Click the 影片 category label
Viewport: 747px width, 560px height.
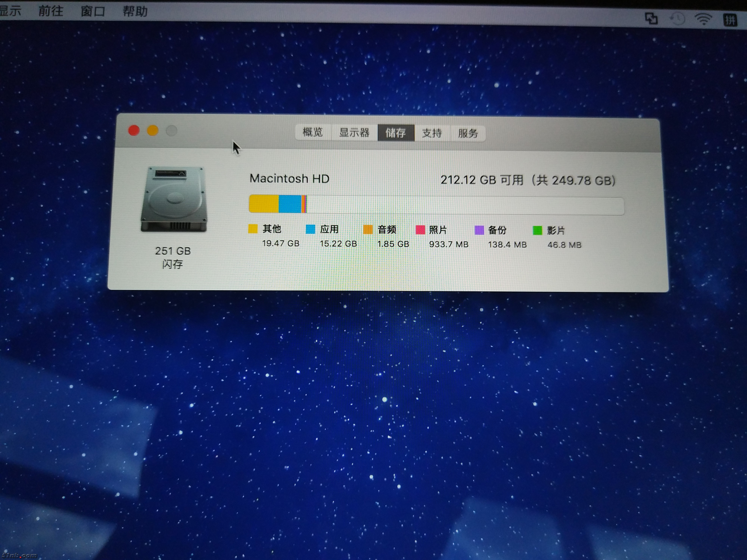556,231
